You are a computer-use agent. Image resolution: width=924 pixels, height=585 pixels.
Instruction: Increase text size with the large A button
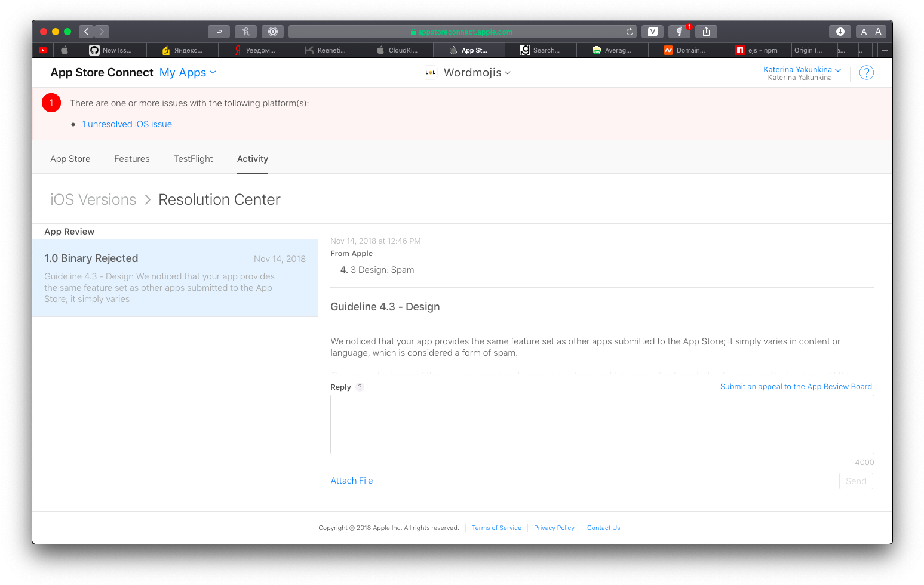click(x=879, y=32)
